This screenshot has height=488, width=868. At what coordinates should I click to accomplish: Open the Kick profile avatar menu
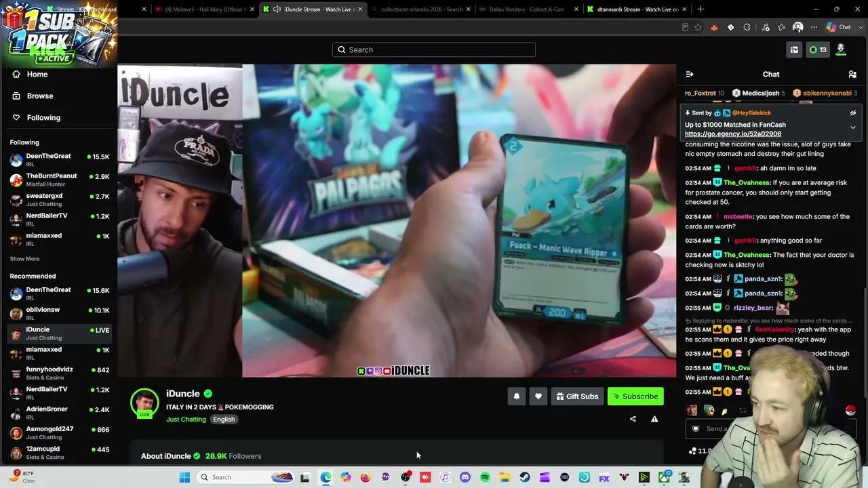[x=841, y=49]
